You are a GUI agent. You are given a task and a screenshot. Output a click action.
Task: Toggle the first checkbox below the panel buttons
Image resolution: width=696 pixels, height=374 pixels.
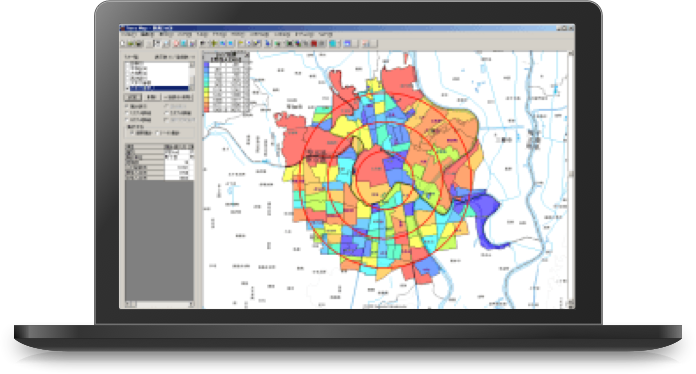tap(127, 106)
